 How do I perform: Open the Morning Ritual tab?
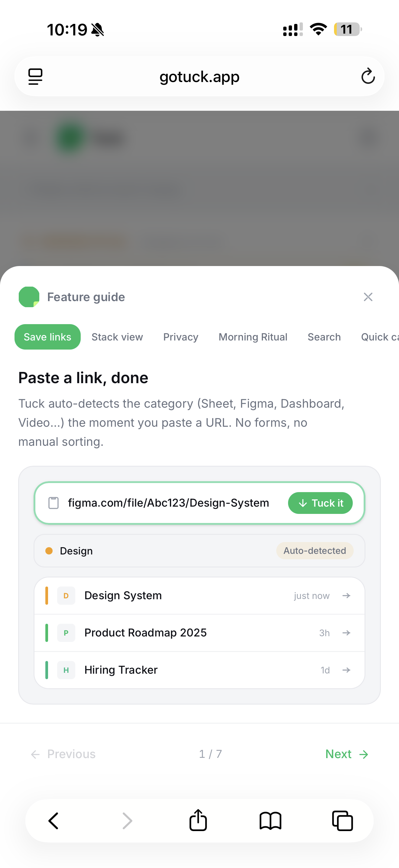[253, 337]
